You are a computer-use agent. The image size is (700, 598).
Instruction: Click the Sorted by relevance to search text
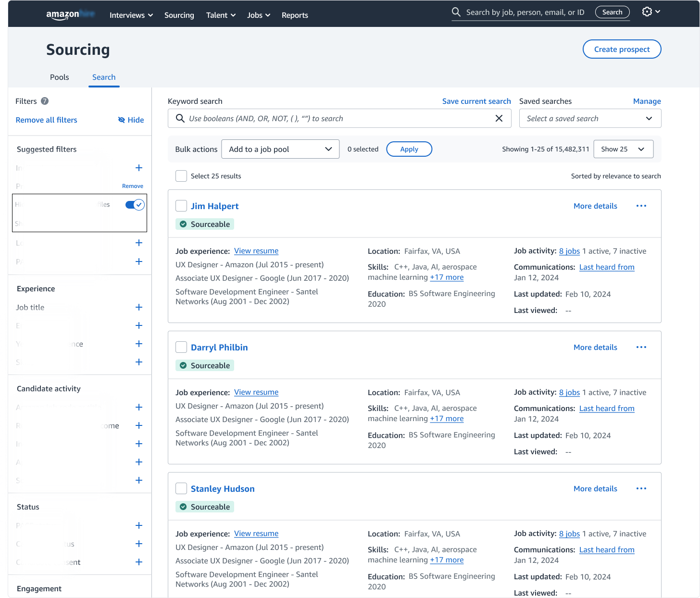coord(616,176)
